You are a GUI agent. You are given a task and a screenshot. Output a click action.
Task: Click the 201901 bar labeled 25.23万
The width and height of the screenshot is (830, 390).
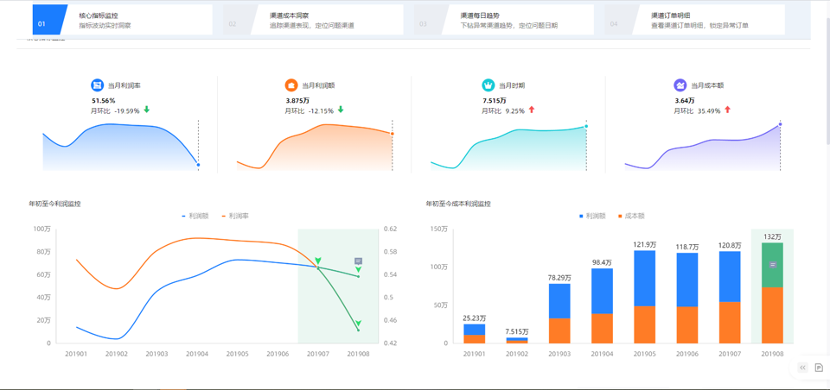click(x=474, y=334)
